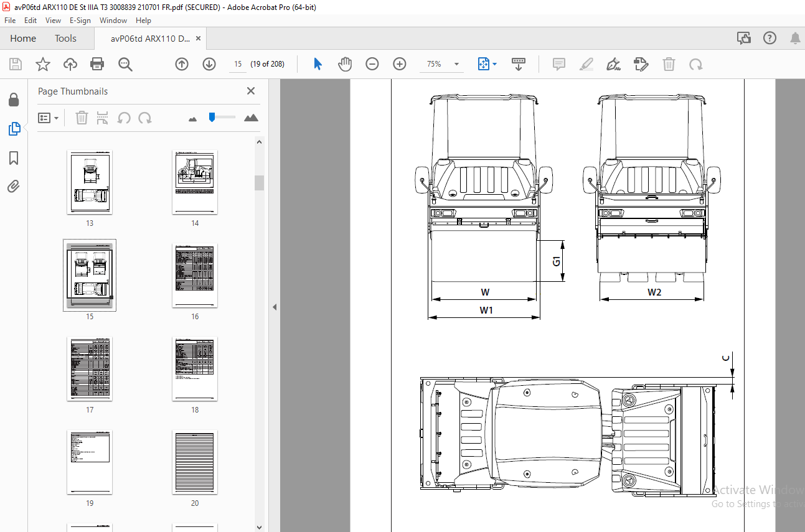Screen dimensions: 805x532
Task: Open security lock panel
Action: pos(14,100)
